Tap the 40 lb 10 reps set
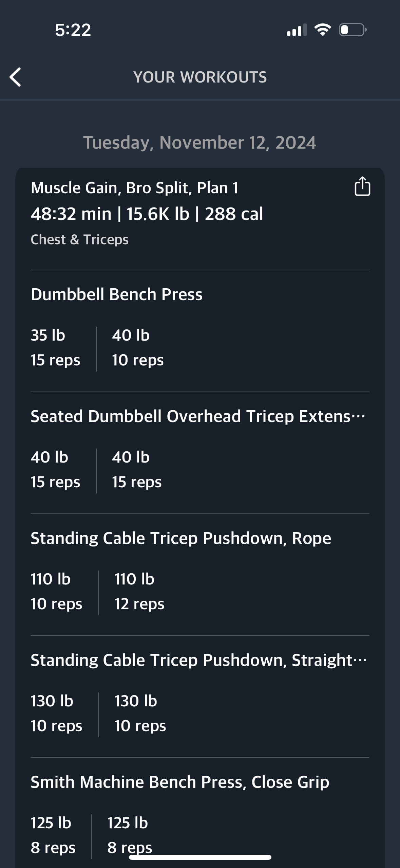Image resolution: width=400 pixels, height=868 pixels. click(138, 347)
